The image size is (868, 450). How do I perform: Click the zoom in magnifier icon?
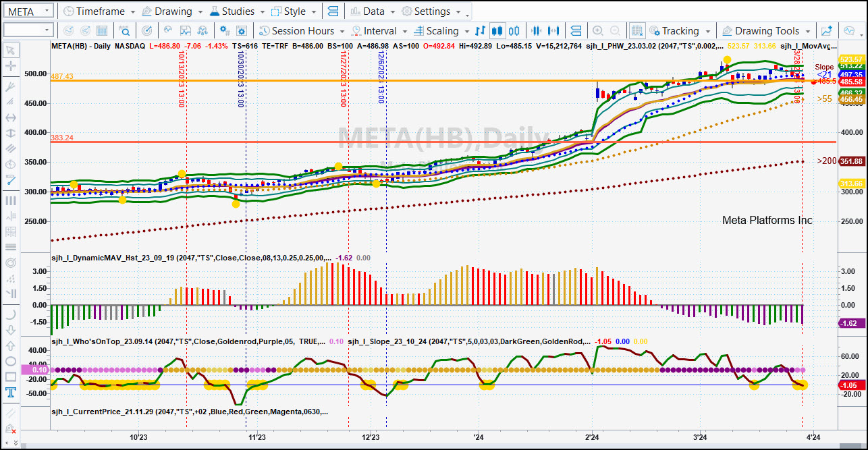597,30
